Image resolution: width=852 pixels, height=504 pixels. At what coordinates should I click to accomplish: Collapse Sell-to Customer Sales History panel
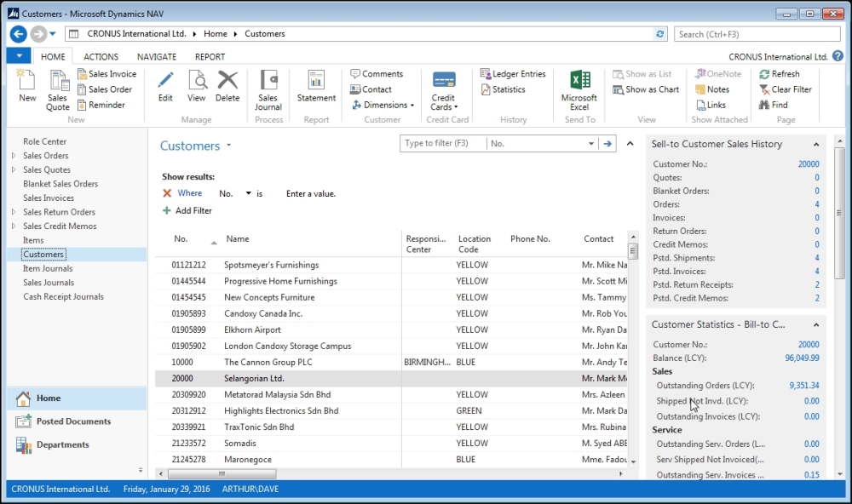tap(816, 144)
